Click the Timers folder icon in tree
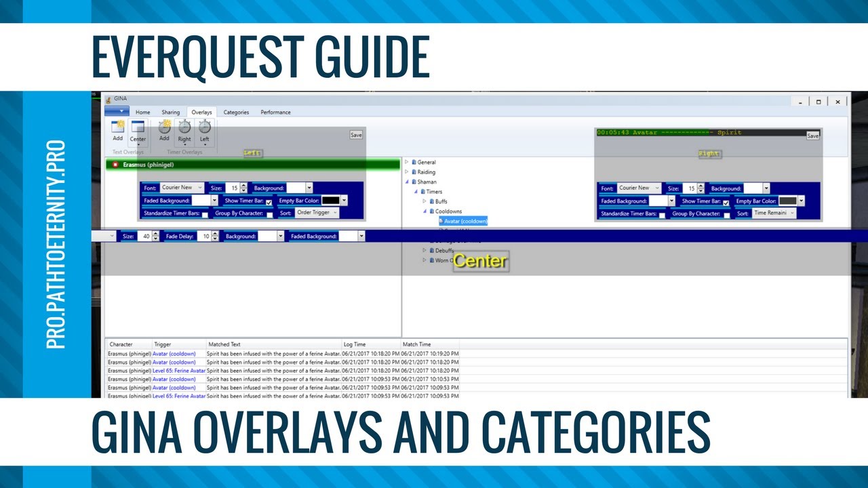The height and width of the screenshot is (488, 868). (x=422, y=192)
